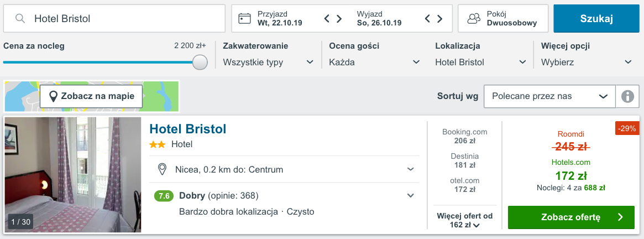Open the Sortuj wg selection box
The height and width of the screenshot is (239, 644).
click(x=549, y=96)
